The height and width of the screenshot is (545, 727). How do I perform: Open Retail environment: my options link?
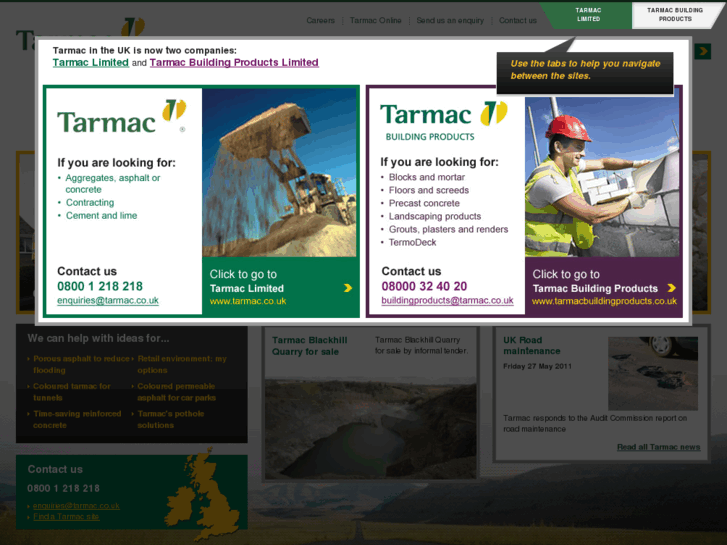182,365
